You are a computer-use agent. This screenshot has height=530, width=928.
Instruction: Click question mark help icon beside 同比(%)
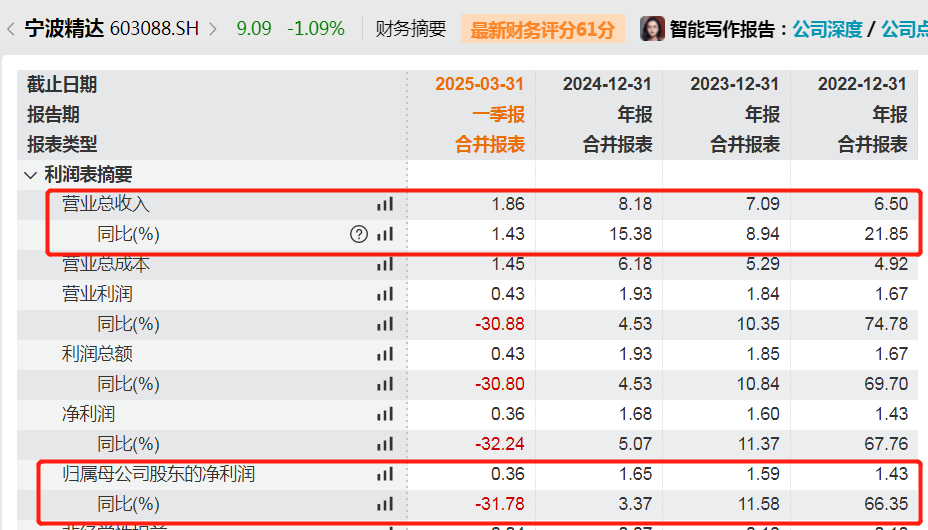359,235
